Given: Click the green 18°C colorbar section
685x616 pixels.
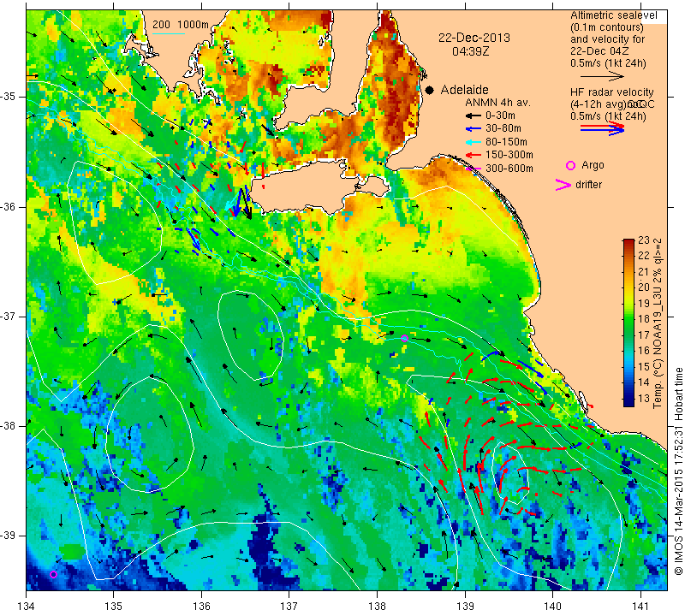Looking at the screenshot, I should point(628,319).
